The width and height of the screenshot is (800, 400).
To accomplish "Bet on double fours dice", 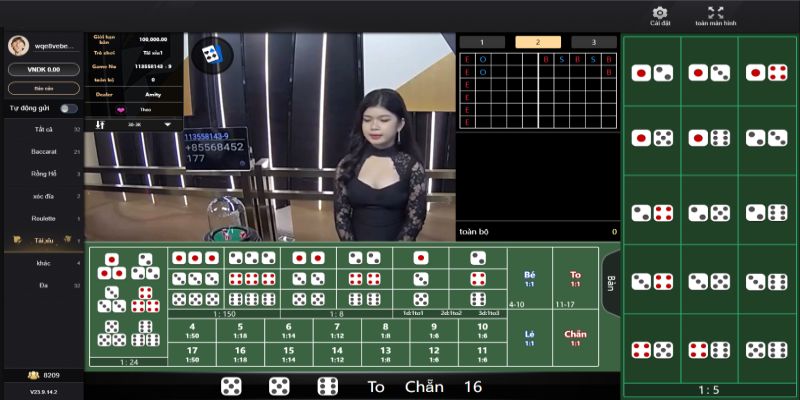I will pos(365,279).
